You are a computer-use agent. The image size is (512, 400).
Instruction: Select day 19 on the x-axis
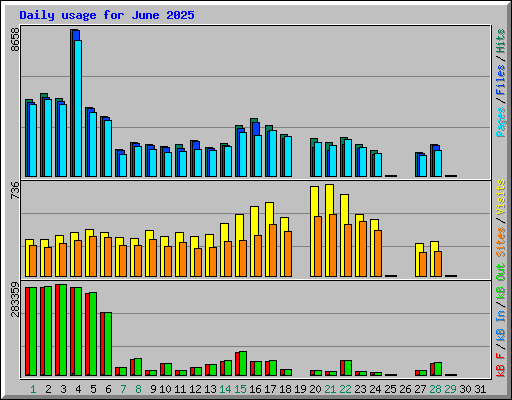point(300,389)
